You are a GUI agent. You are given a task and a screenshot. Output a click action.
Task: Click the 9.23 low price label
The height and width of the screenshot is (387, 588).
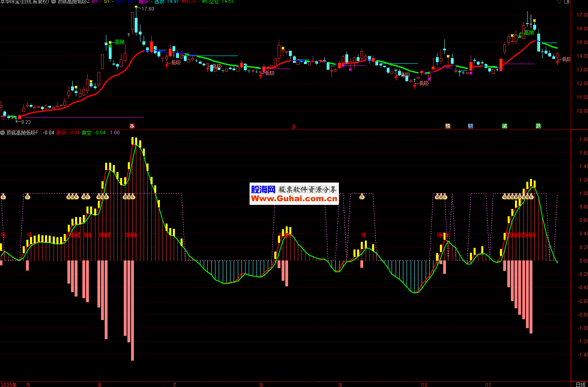[26, 122]
